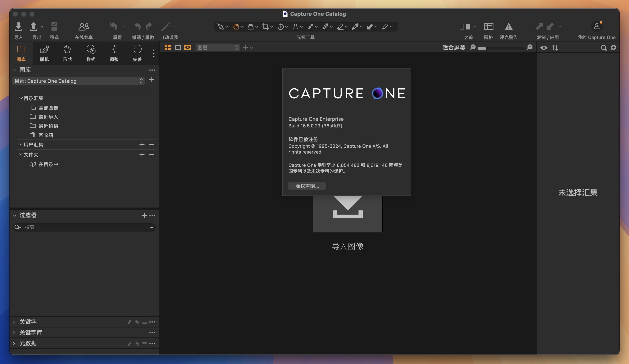Open the Refine (完善) tool tab
Screen dimensions: 629x364
pyautogui.click(x=137, y=53)
